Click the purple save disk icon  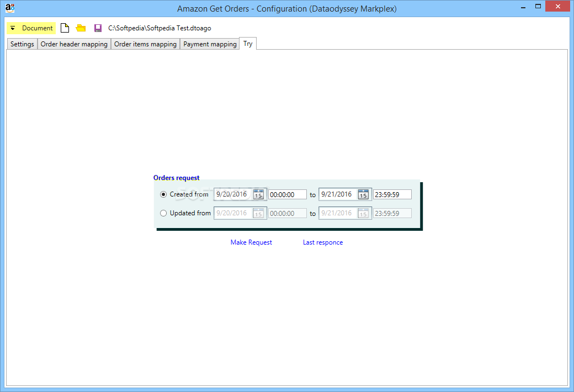[x=98, y=28]
